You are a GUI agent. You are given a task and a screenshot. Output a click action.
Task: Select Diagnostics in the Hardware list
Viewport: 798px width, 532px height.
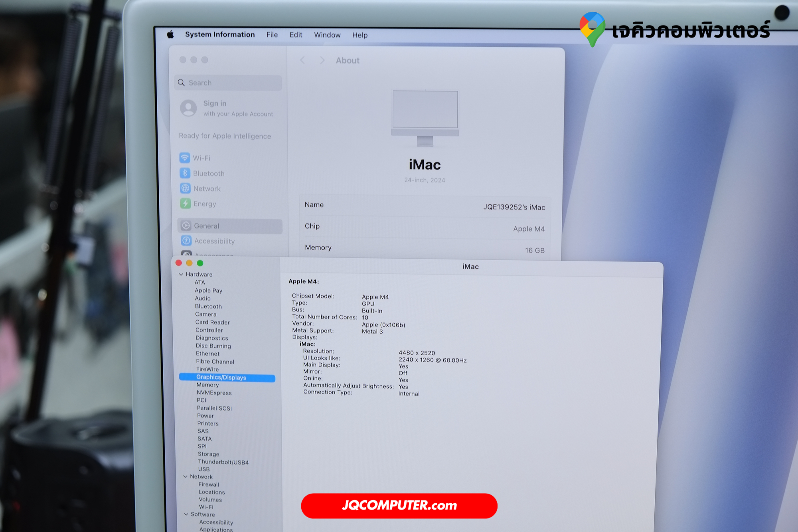[x=212, y=338]
